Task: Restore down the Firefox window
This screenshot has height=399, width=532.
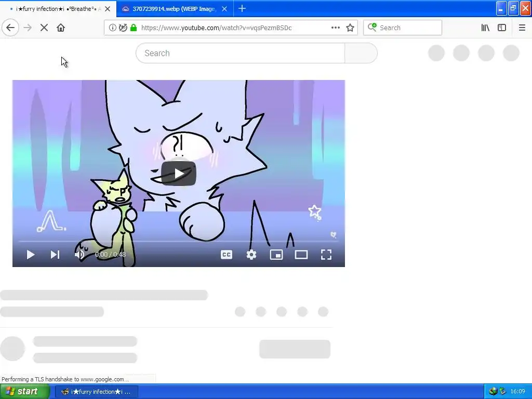Action: (x=513, y=9)
